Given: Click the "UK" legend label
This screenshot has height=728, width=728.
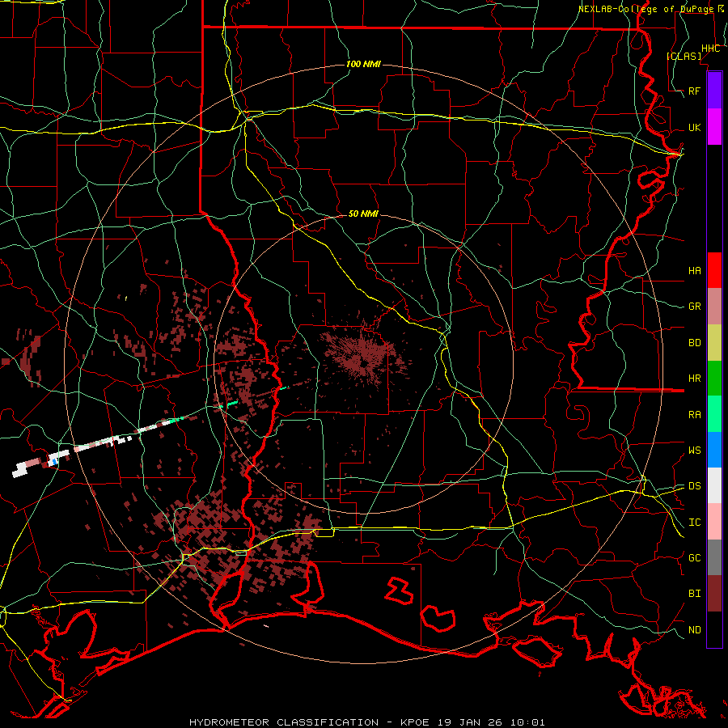Looking at the screenshot, I should [694, 127].
